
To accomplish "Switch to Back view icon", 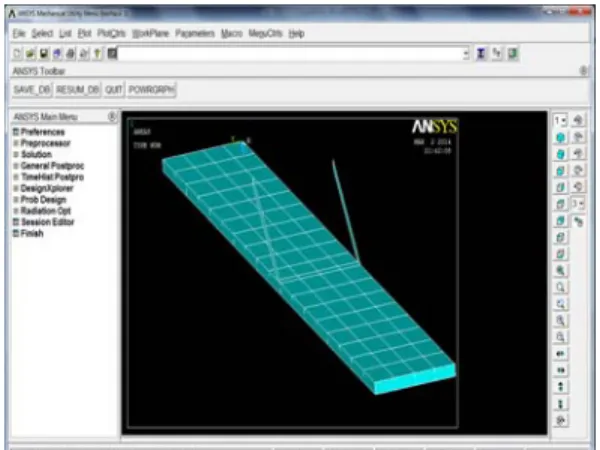I will (560, 220).
